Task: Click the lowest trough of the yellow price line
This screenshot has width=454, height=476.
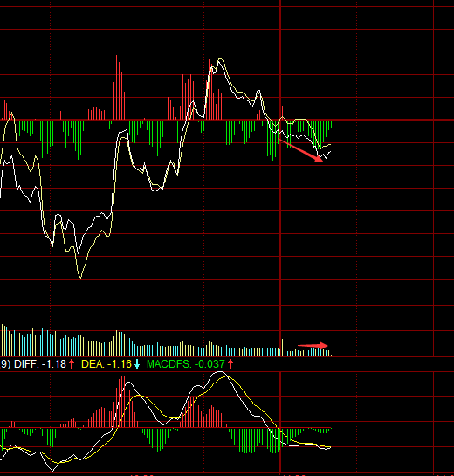Action: click(80, 277)
